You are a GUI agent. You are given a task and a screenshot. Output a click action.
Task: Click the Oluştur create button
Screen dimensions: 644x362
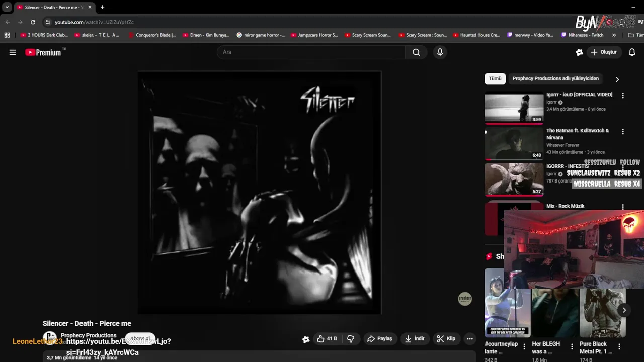pyautogui.click(x=604, y=52)
